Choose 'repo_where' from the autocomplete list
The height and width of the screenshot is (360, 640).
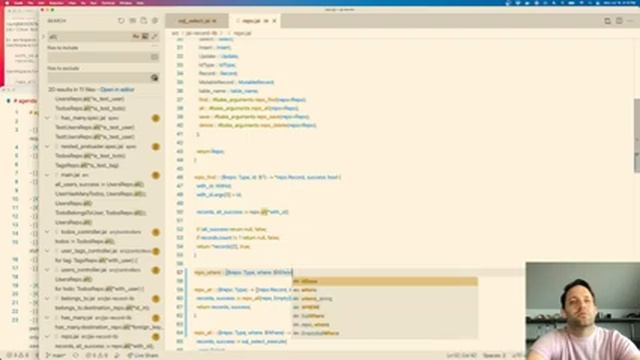(x=385, y=324)
